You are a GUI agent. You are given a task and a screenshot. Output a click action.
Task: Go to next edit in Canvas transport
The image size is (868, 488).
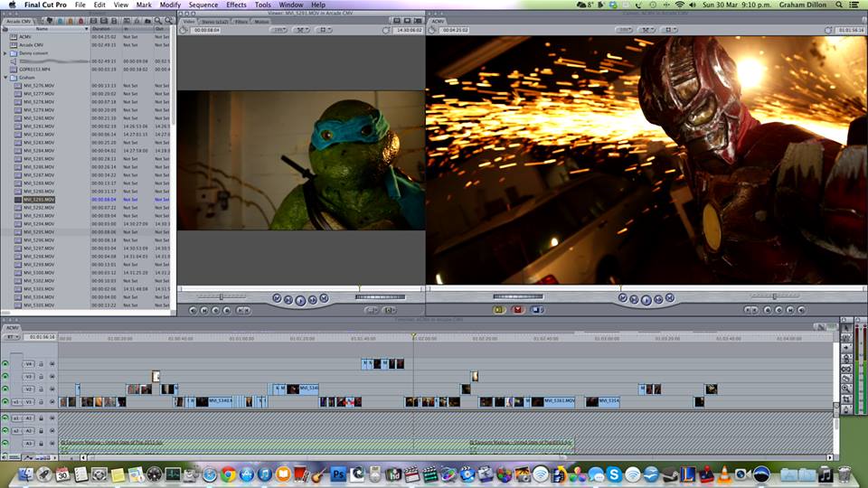[670, 298]
